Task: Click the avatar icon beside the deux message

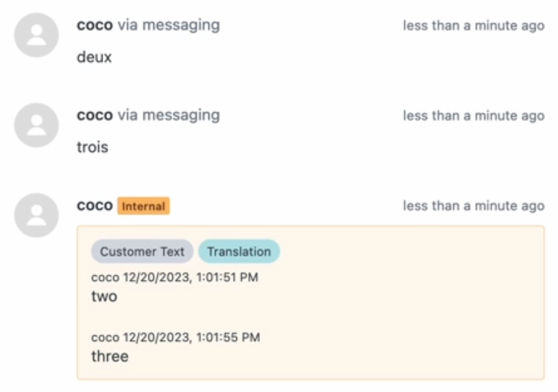Action: (36, 35)
